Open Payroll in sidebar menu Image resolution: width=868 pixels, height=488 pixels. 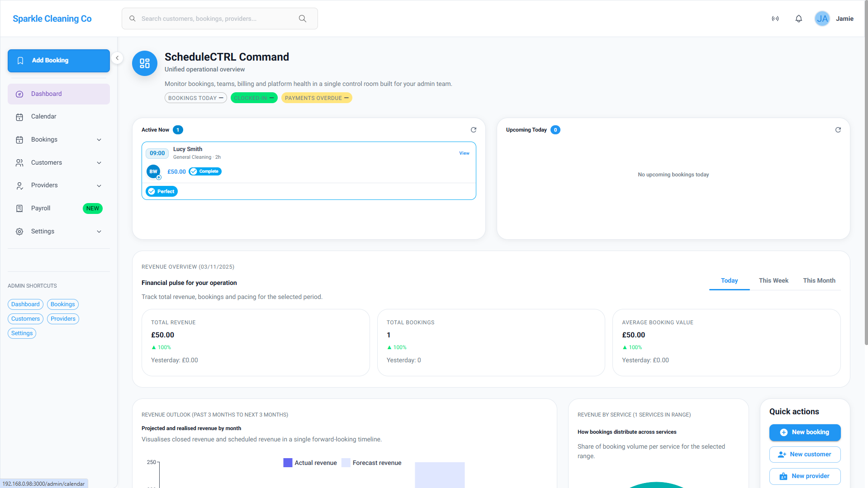pos(59,208)
